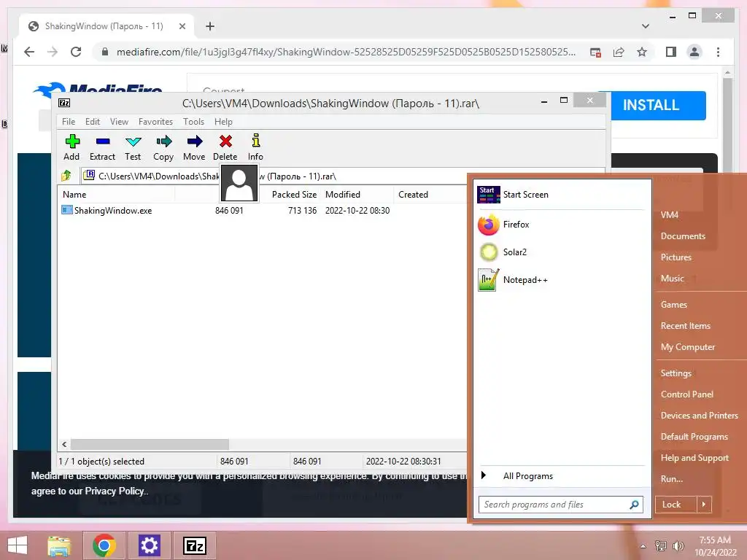Click the Add button in 7-Zip toolbar
This screenshot has width=747, height=560.
click(x=72, y=147)
